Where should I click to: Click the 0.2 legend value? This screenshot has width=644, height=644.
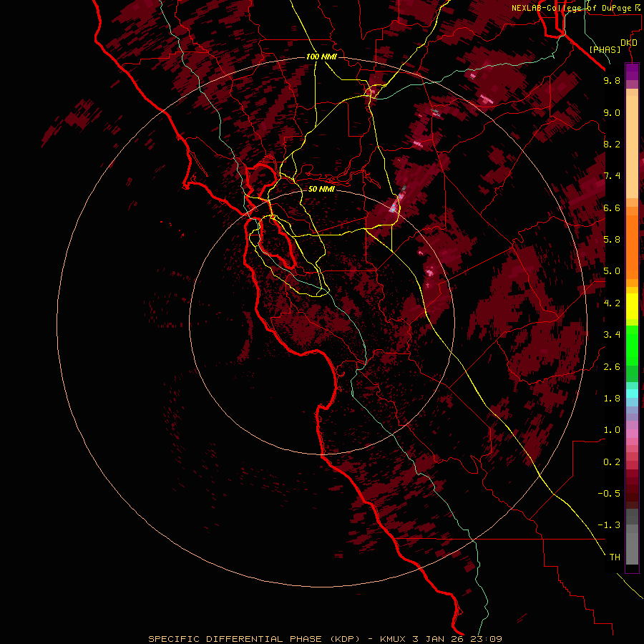pyautogui.click(x=612, y=462)
